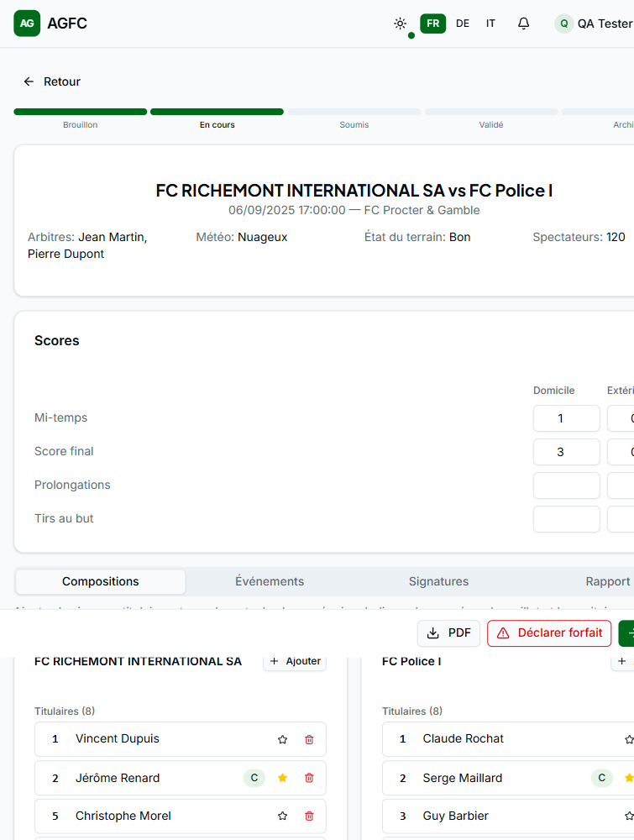Click Tirs au but Domicile field
This screenshot has width=634, height=840.
[567, 519]
